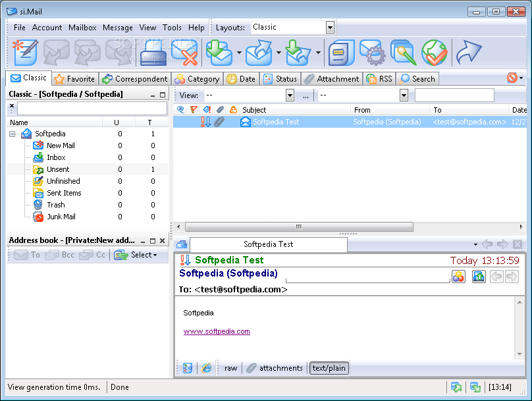Click the globe with checkmark icon
Screen dimensions: 532x401
point(435,53)
